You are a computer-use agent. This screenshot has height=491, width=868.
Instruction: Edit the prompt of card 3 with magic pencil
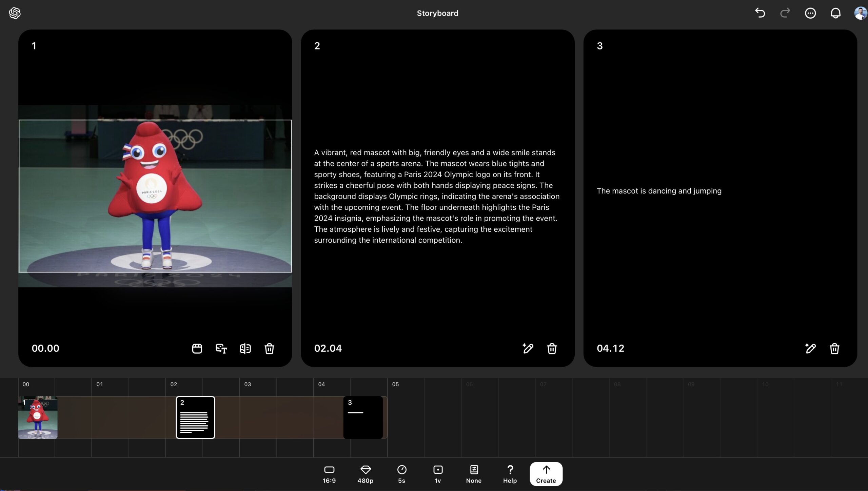(x=810, y=348)
